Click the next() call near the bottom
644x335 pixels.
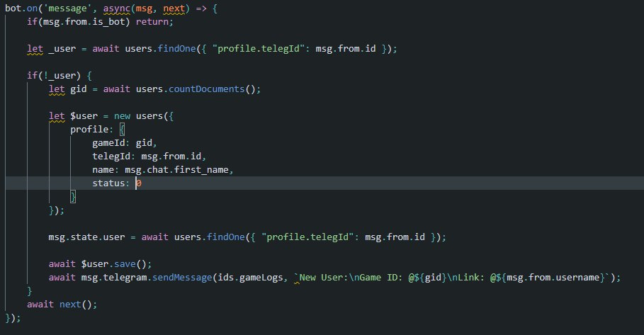[76, 305]
